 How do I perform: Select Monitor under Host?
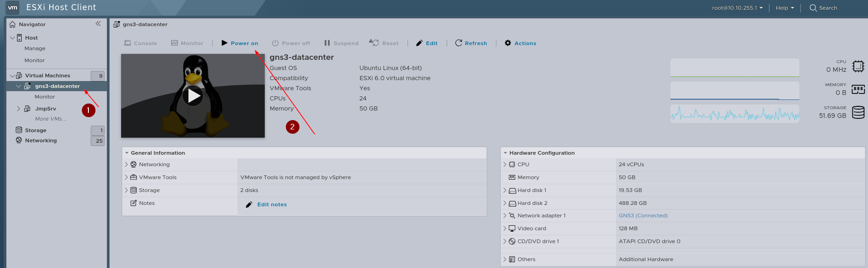coord(35,60)
